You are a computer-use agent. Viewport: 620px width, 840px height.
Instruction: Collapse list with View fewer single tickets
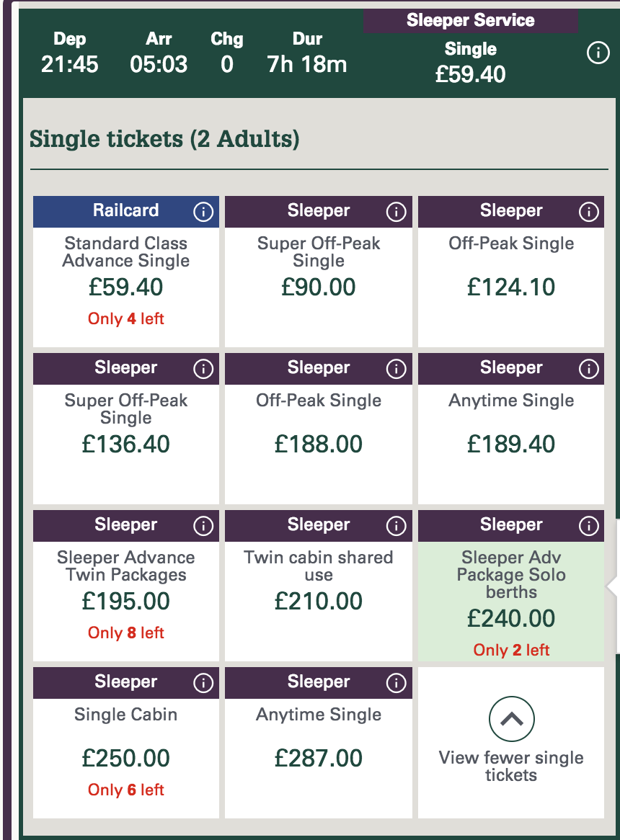511,767
